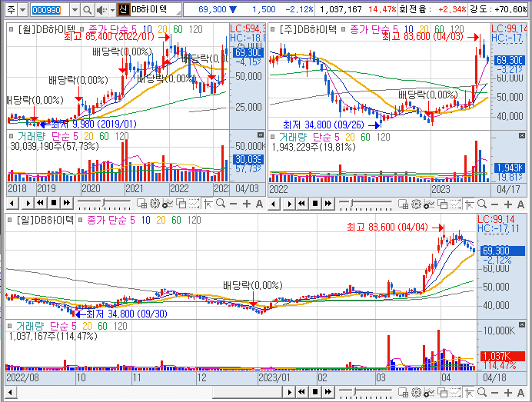Click overlapping windows icon in daily toolbar
Image resolution: width=532 pixels, height=402 pixels.
442,393
